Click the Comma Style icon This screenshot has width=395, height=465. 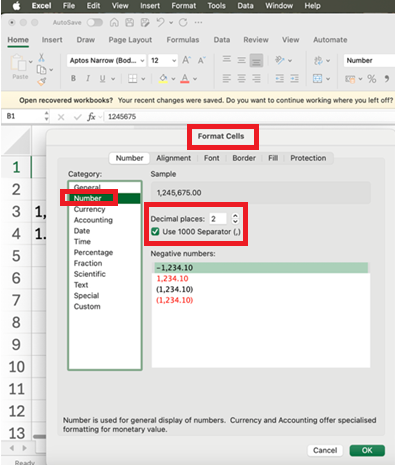387,79
